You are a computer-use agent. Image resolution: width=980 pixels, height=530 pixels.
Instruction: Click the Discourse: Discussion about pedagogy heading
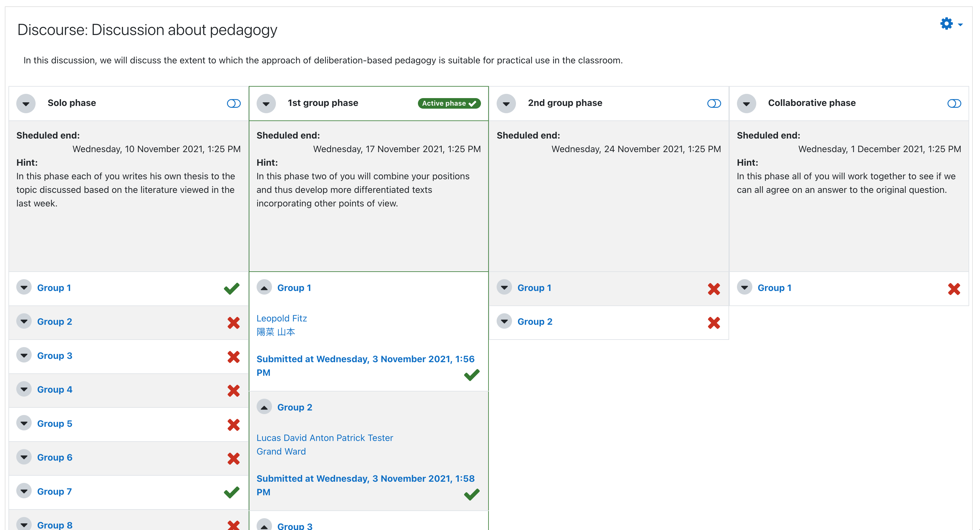[147, 30]
